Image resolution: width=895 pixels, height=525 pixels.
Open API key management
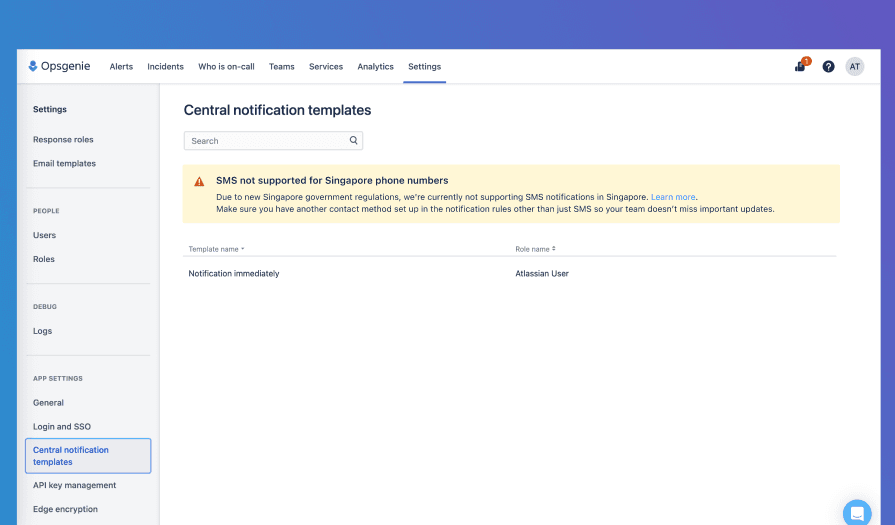pos(74,486)
